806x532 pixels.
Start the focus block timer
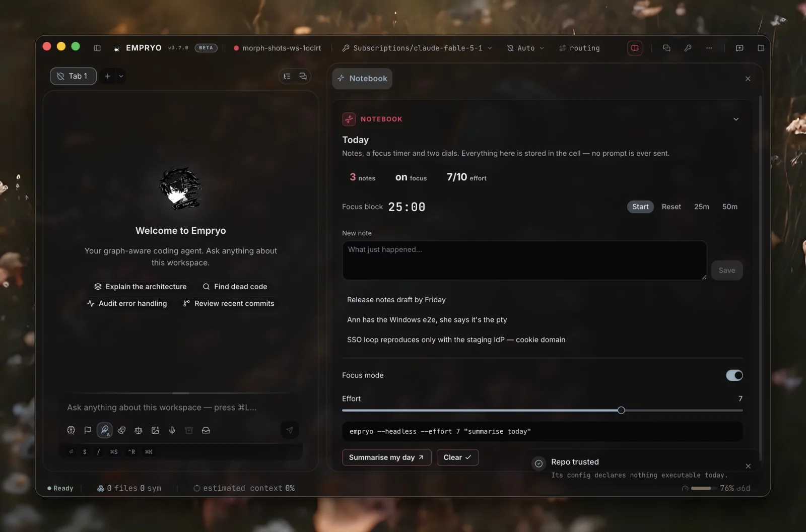pos(640,207)
